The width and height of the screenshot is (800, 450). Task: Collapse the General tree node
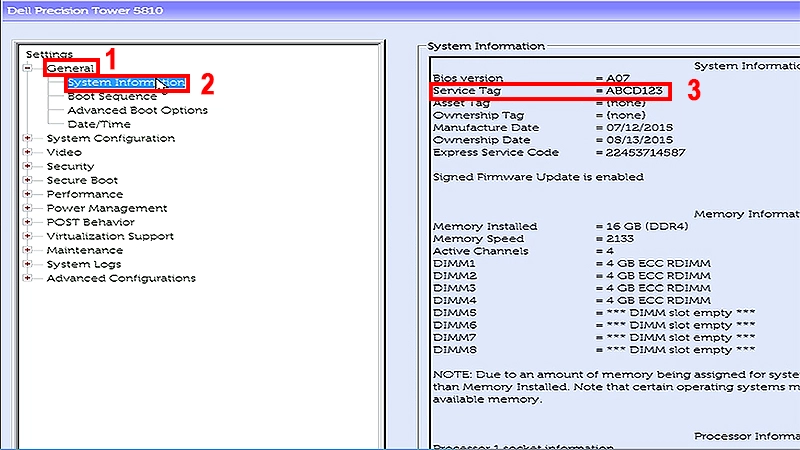coord(28,68)
